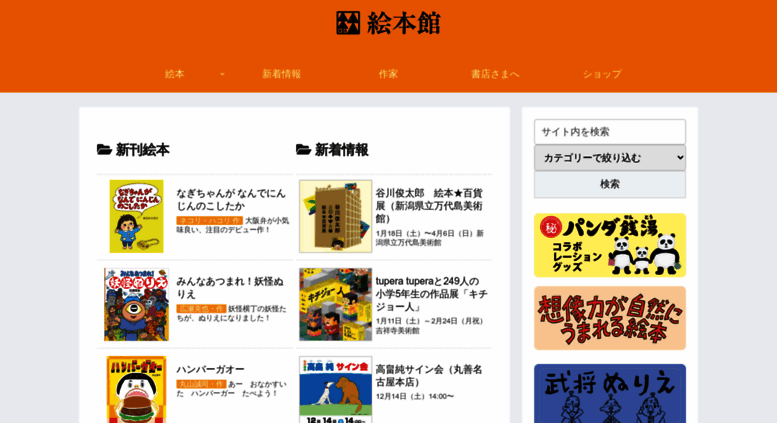The width and height of the screenshot is (777, 423).
Task: Open the ハンバーガオー book cover
Action: click(136, 389)
